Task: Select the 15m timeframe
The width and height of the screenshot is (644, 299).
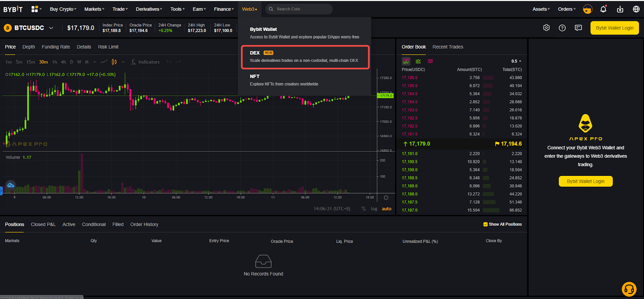Action: point(31,62)
